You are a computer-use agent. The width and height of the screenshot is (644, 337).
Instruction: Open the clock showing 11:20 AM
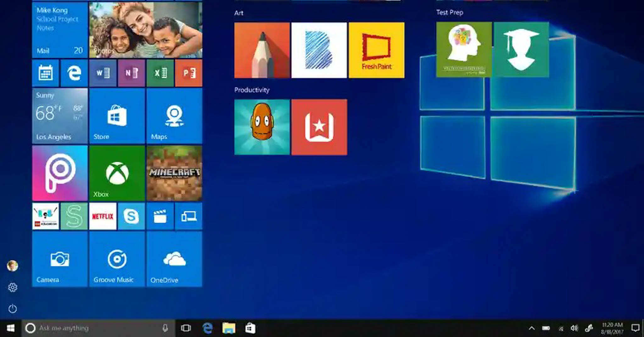(612, 328)
